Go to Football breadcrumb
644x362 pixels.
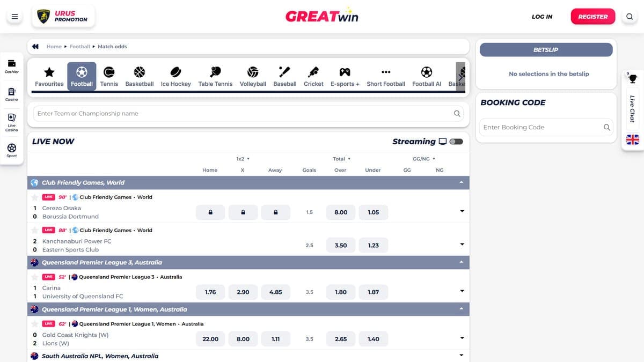(x=79, y=47)
